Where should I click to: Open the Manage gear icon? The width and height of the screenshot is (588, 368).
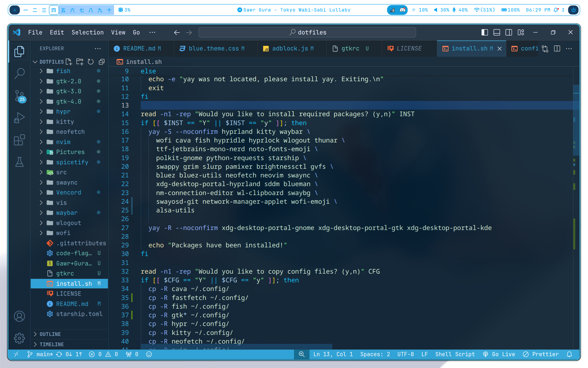click(x=19, y=338)
